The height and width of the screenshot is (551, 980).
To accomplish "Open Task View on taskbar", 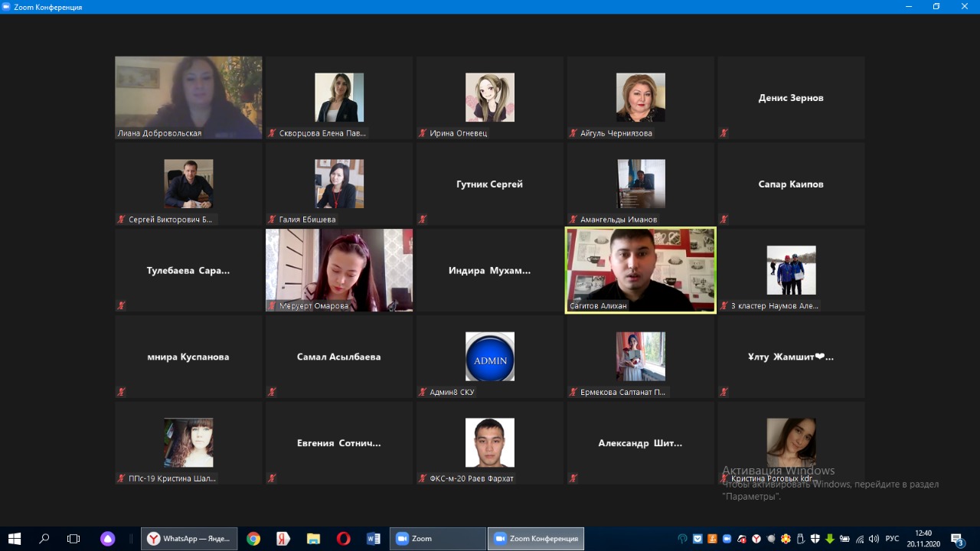I will (x=73, y=539).
